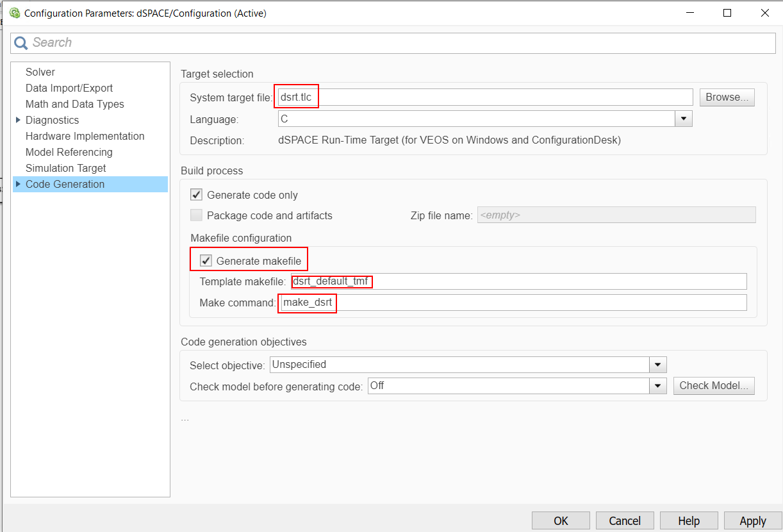
Task: Select Data Import/Export category
Action: pyautogui.click(x=69, y=88)
